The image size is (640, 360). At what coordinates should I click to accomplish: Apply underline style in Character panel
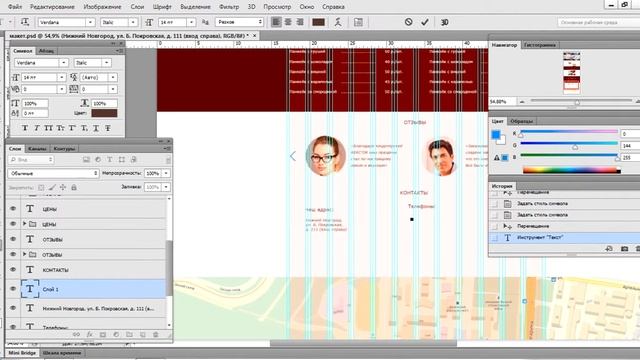point(96,128)
